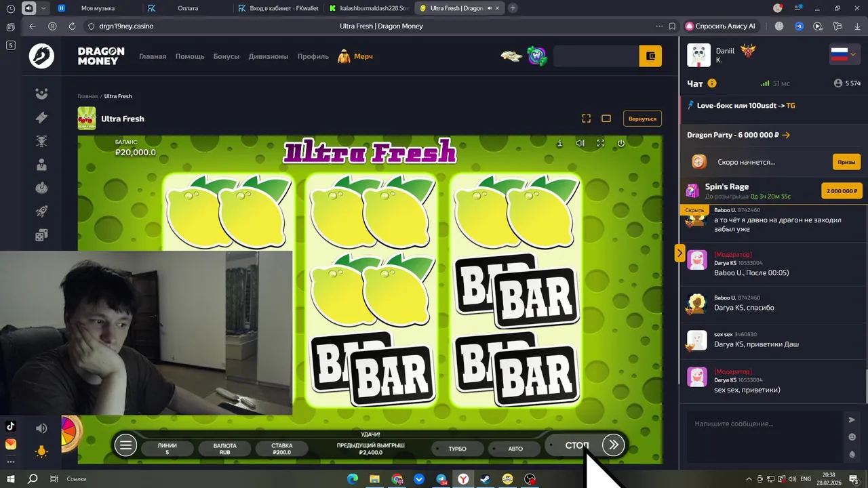Screen dimensions: 868x488
Task: Open the Dragon Party 6 000 000 ₽ link
Action: pyautogui.click(x=738, y=135)
